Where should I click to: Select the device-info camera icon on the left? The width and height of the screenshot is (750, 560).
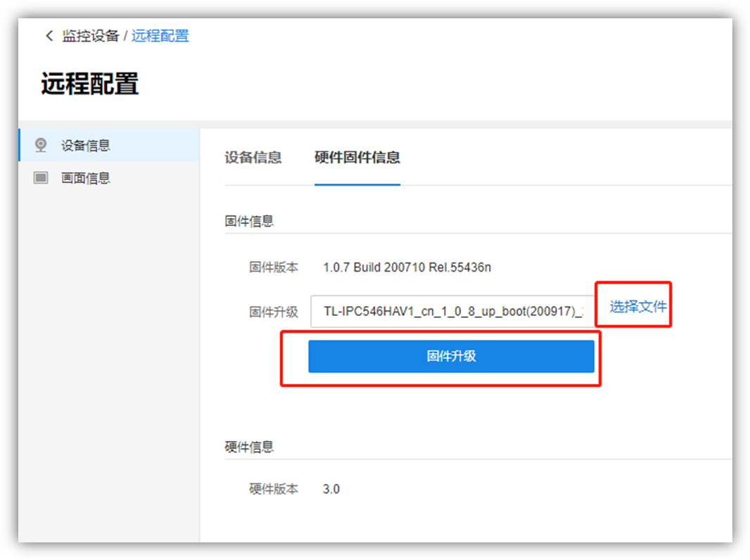point(41,145)
